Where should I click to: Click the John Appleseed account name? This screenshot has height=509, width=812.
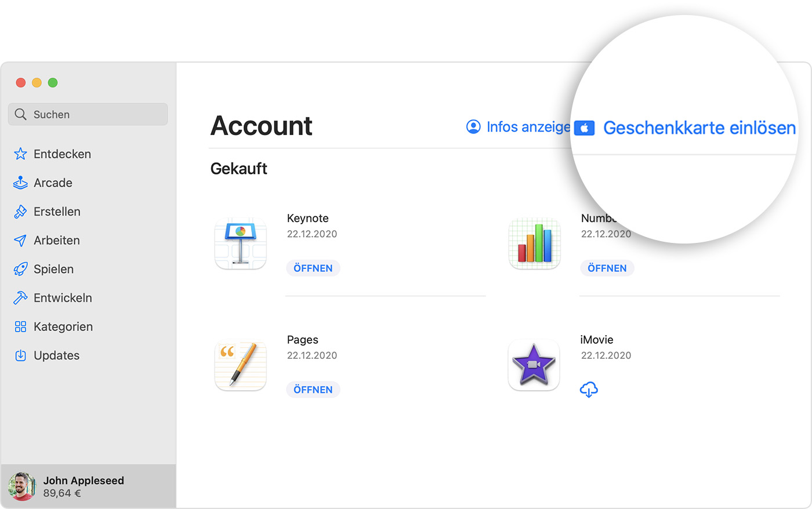84,481
